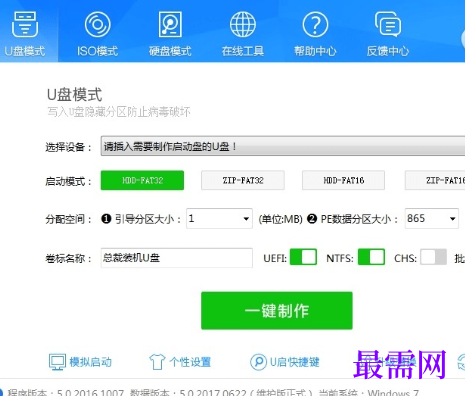Click the 启动模式 label
Viewport: 465px width, 396px height.
[68, 182]
